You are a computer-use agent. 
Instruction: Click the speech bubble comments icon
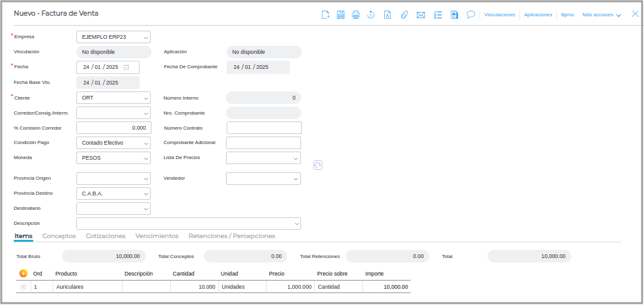click(x=471, y=14)
